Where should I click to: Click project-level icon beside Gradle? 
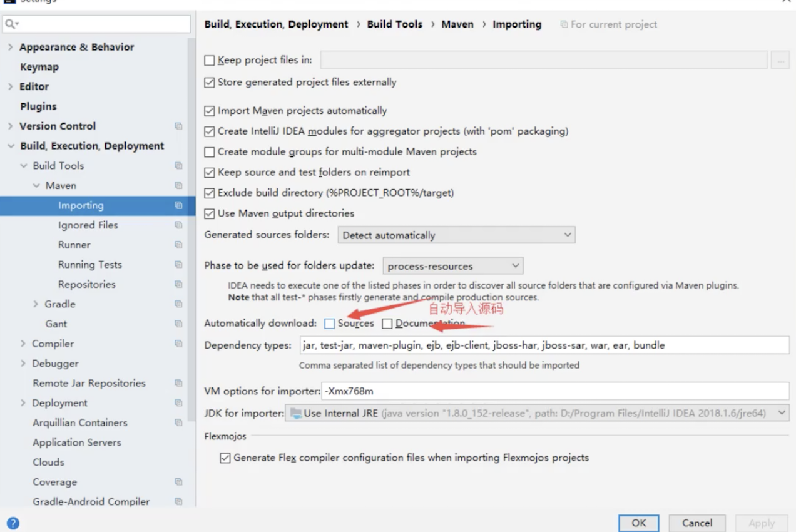[x=178, y=304]
